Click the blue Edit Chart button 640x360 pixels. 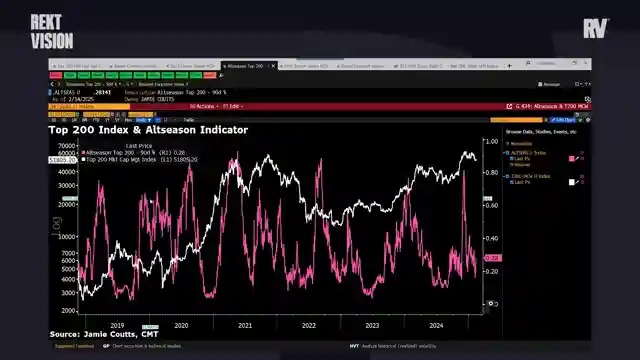563,120
